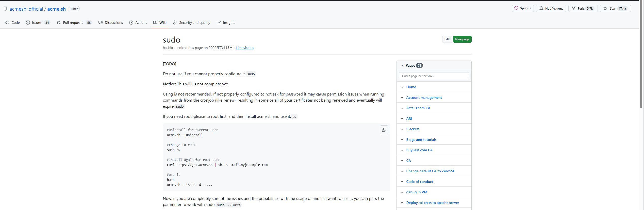Screen dimensions: 644x210
Task: Expand Code of conduct sections
Action: [x=402, y=182]
